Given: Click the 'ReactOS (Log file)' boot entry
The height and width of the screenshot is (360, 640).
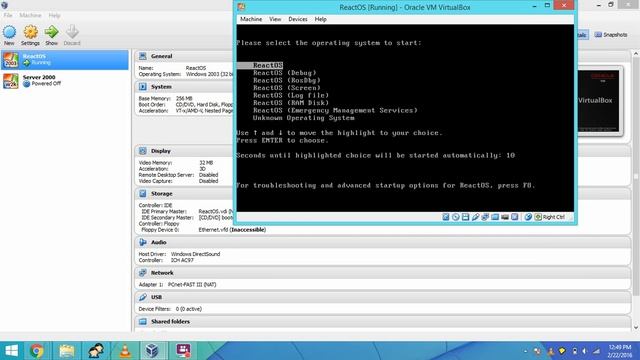Looking at the screenshot, I should click(291, 96).
